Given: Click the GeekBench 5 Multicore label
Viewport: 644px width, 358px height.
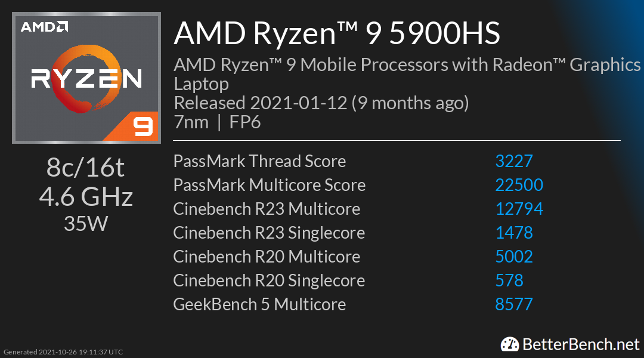Looking at the screenshot, I should pyautogui.click(x=259, y=304).
